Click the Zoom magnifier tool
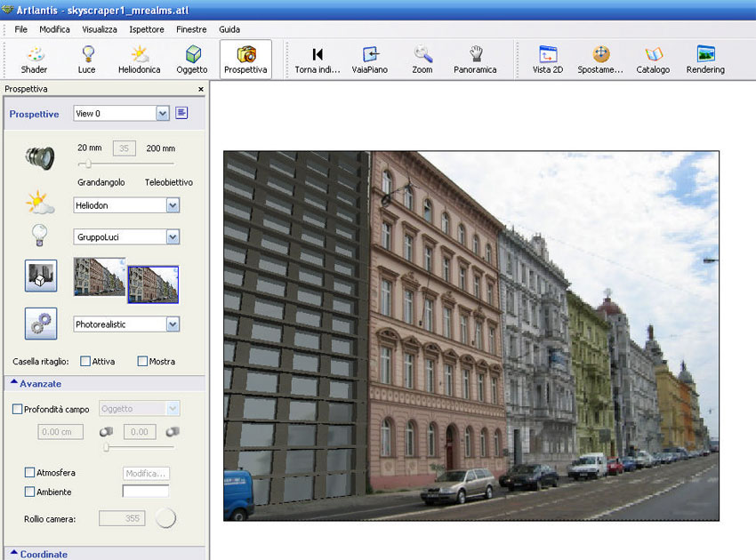The width and height of the screenshot is (756, 560). (422, 60)
